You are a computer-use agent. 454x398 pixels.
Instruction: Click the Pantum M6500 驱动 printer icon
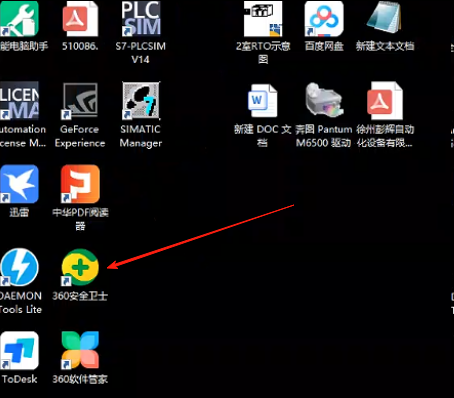point(324,100)
